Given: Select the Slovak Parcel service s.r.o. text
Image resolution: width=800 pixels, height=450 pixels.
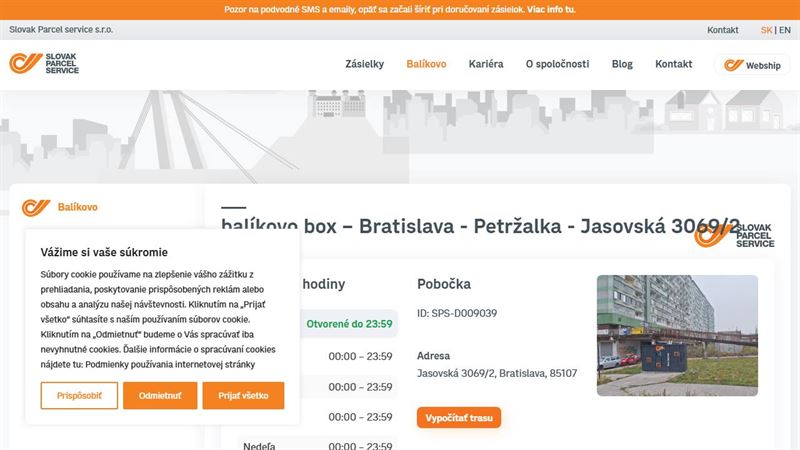Looking at the screenshot, I should [61, 30].
